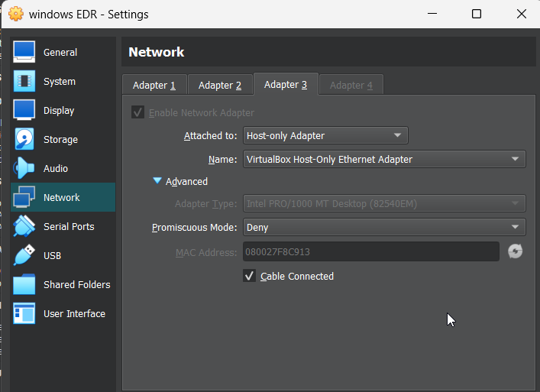Collapse the Advanced section triangle
This screenshot has width=540, height=392.
[x=157, y=181]
